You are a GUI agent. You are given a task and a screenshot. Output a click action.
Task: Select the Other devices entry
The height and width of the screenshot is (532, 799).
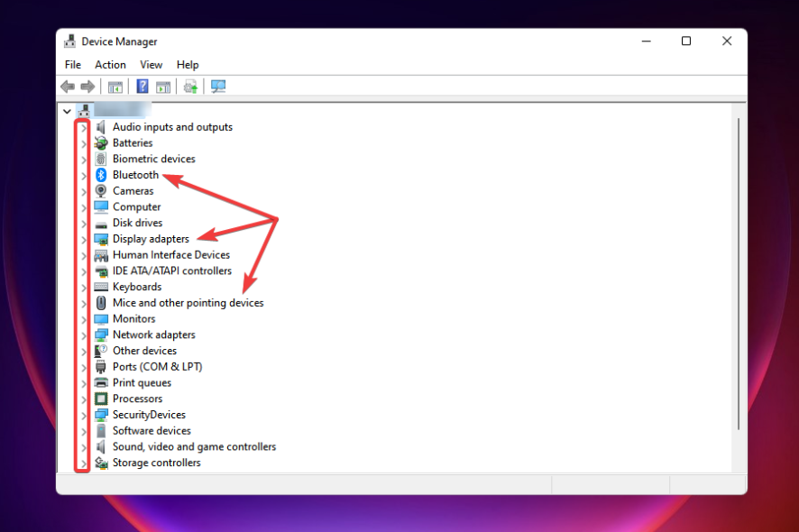coord(144,350)
